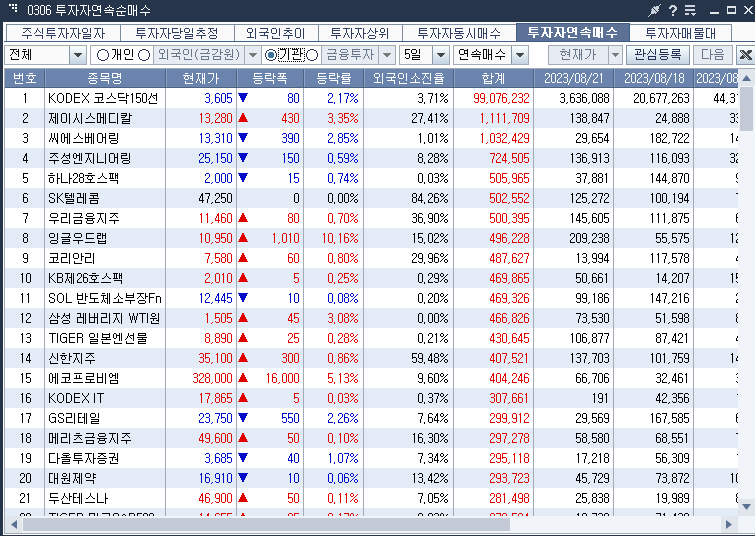Open the help question mark icon
Viewport: 755px width, 536px height.
coord(673,10)
